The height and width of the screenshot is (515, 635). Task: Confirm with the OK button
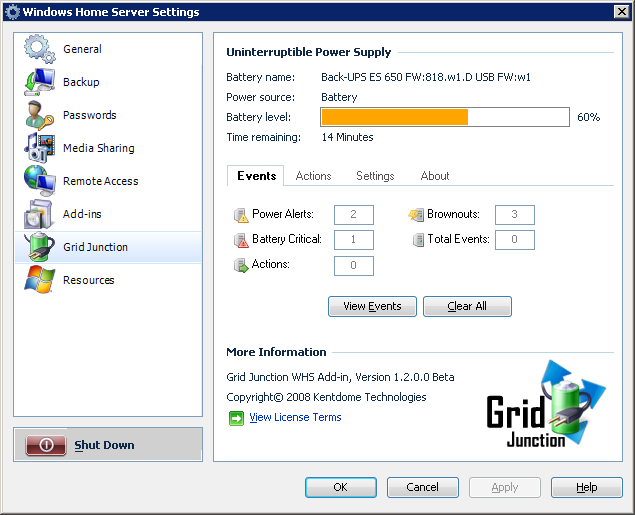341,487
